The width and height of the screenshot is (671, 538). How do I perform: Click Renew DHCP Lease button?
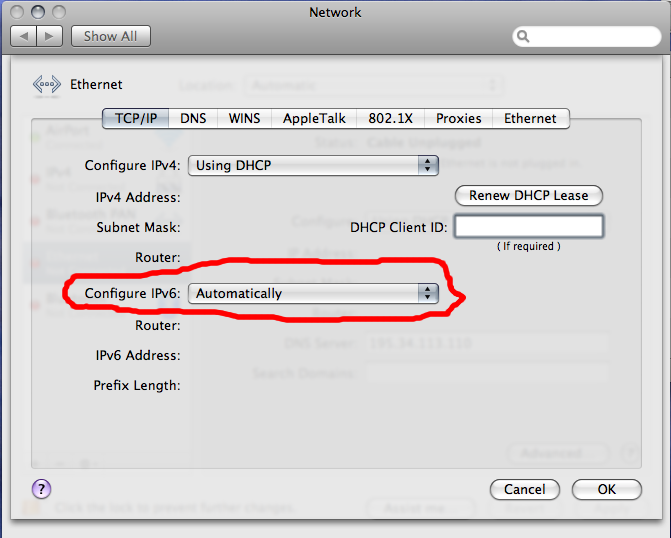click(529, 195)
